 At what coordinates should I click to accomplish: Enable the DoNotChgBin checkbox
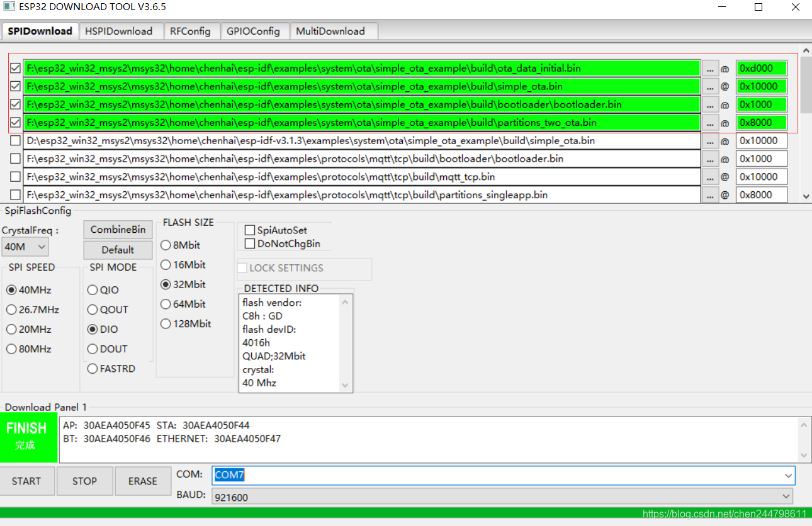[250, 243]
